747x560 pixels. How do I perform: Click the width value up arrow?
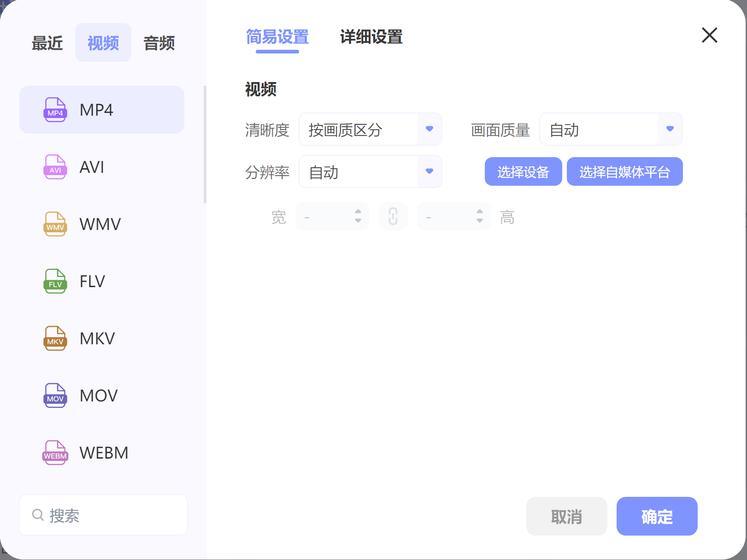358,212
